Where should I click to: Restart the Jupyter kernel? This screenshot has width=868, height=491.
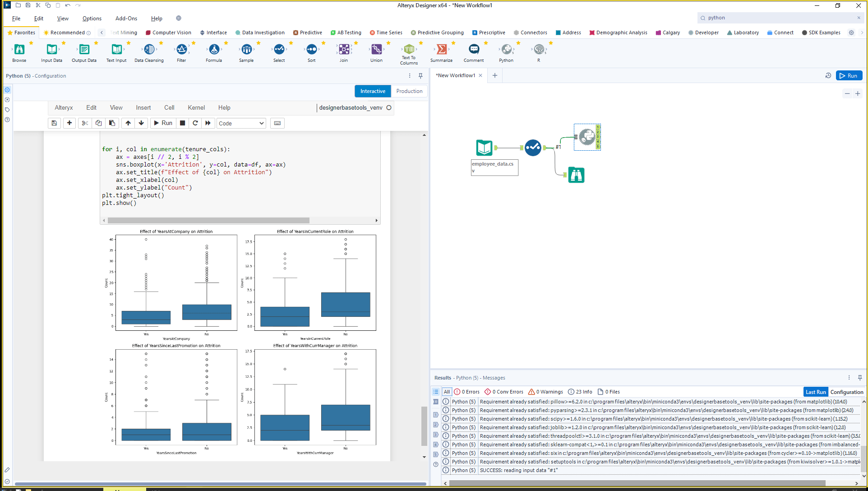click(195, 123)
